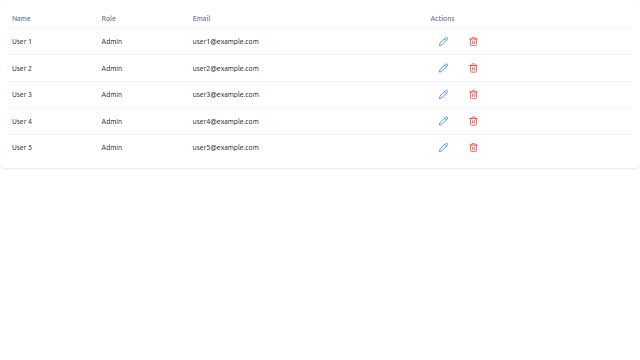Open the edit pencil for User 2
Screen dimensions: 640x360
point(443,68)
